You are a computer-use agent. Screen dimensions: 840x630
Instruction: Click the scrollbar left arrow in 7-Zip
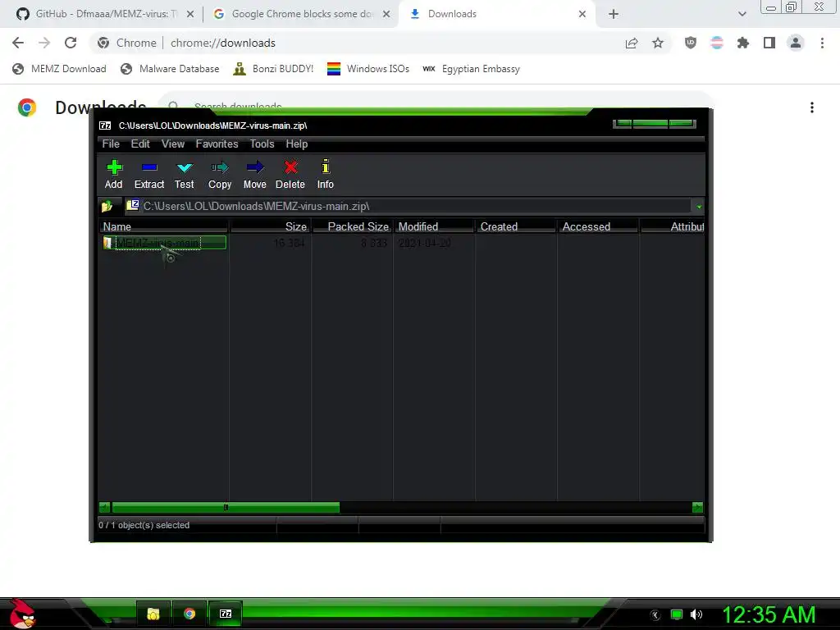104,507
